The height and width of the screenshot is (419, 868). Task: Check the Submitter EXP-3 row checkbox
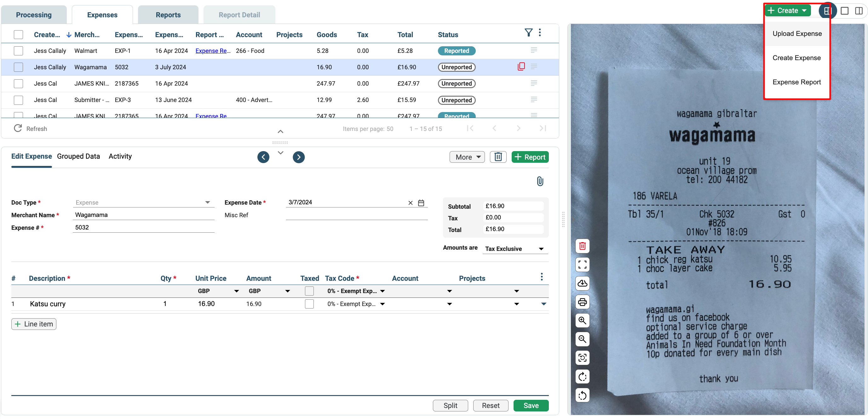coord(18,100)
